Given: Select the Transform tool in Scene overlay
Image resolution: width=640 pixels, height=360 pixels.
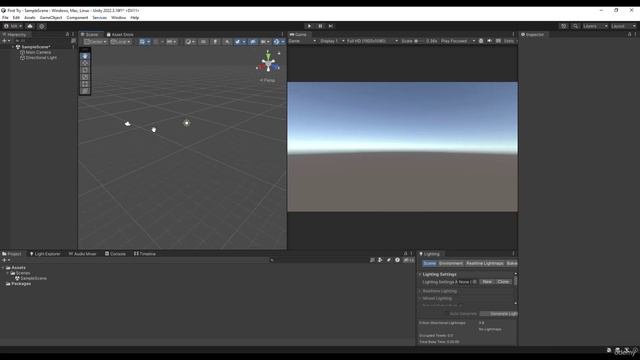Looking at the screenshot, I should coord(85,91).
